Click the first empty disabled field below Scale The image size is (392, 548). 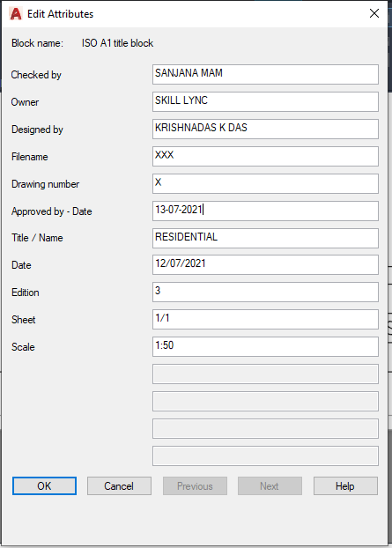click(265, 374)
